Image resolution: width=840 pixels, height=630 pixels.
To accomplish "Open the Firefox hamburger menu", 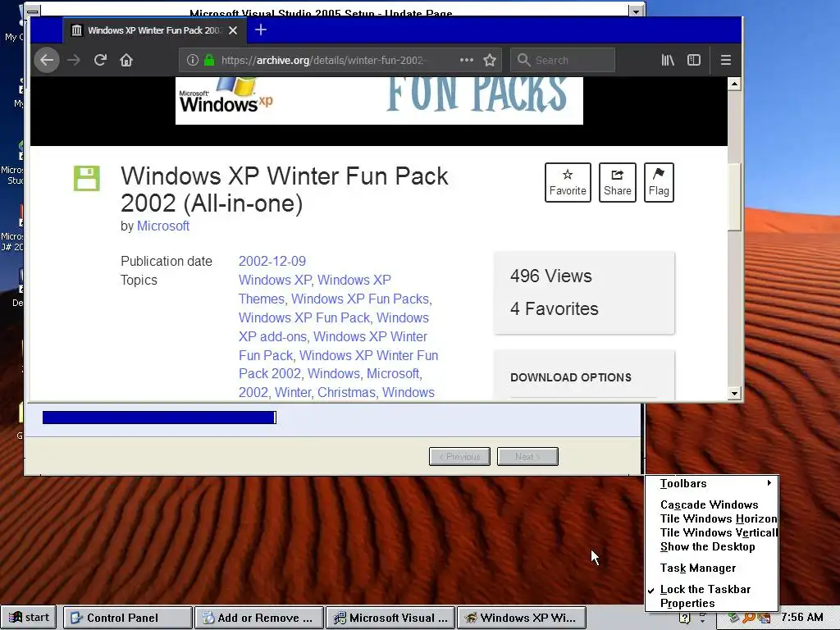I will coord(726,60).
